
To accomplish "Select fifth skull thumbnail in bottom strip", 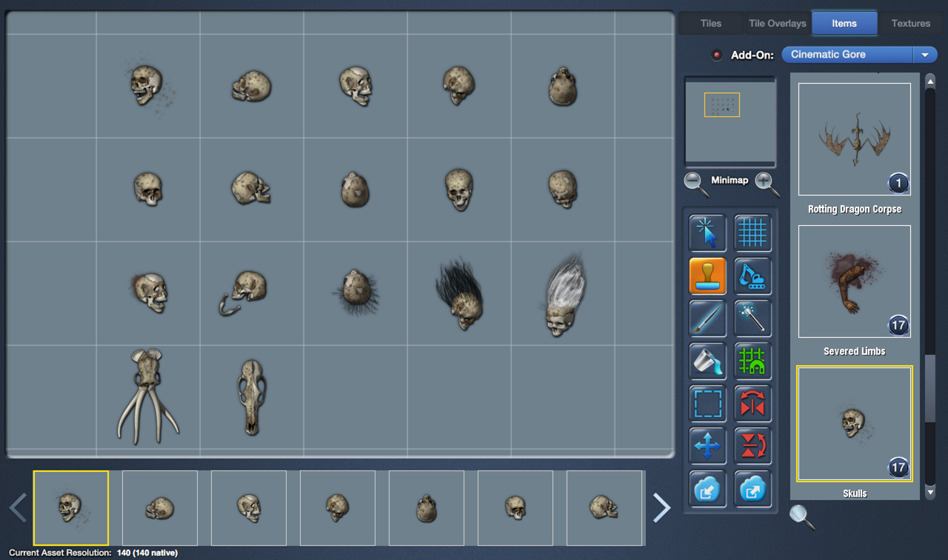I will tap(427, 508).
